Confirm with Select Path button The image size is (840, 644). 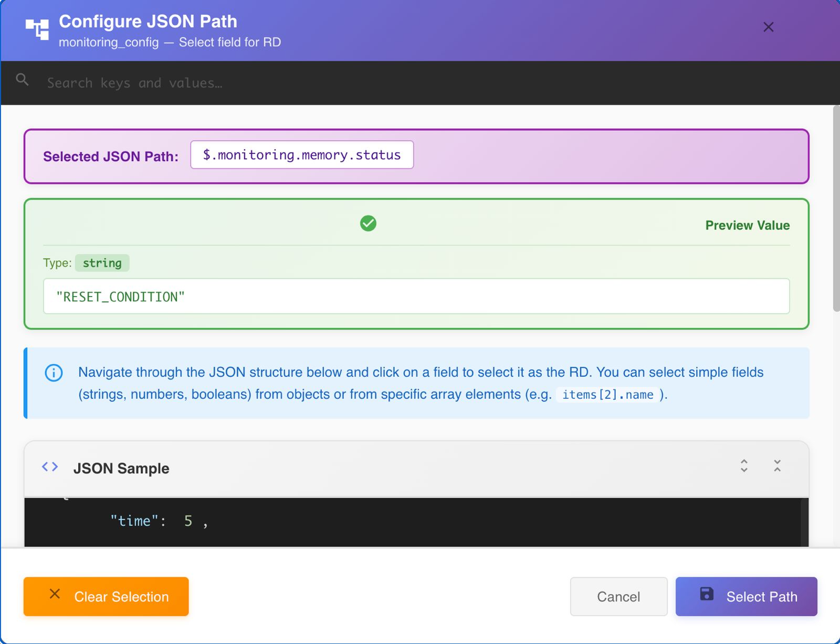[746, 597]
